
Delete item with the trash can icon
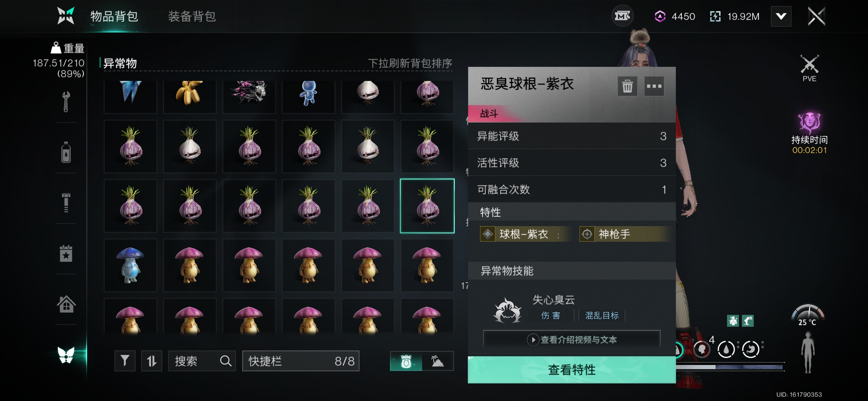tap(627, 86)
